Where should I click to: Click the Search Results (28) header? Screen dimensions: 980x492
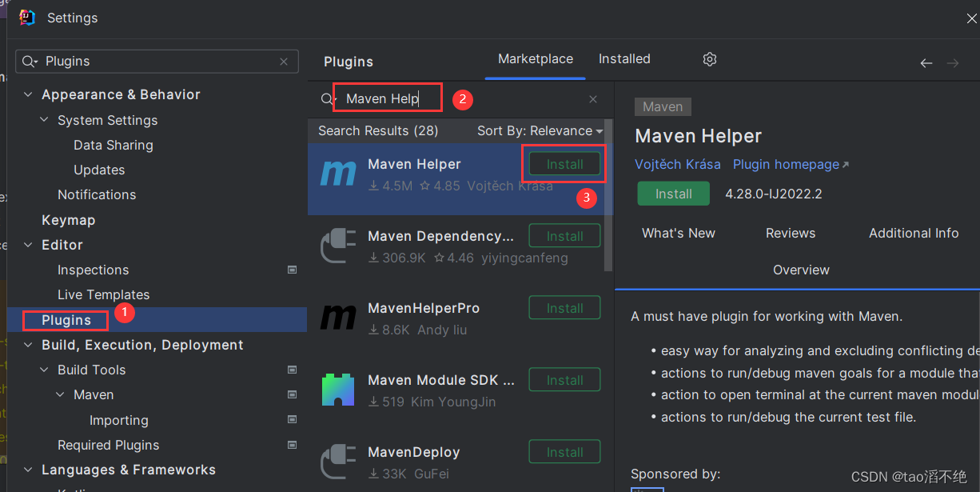[x=378, y=130]
